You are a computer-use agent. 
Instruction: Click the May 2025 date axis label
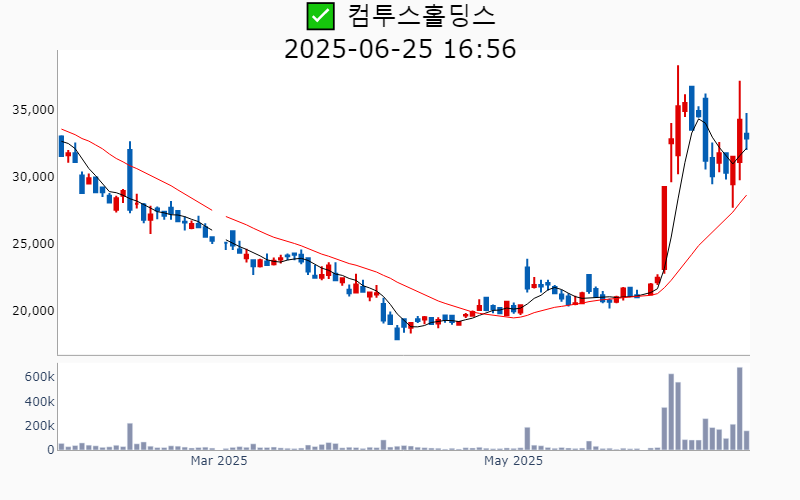pos(513,461)
